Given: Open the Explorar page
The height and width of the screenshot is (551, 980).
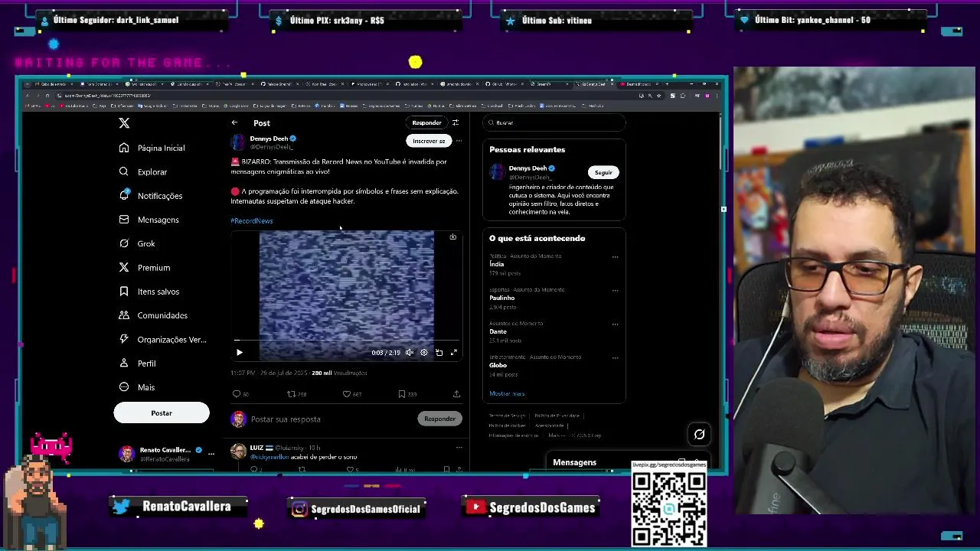Looking at the screenshot, I should pyautogui.click(x=143, y=172).
